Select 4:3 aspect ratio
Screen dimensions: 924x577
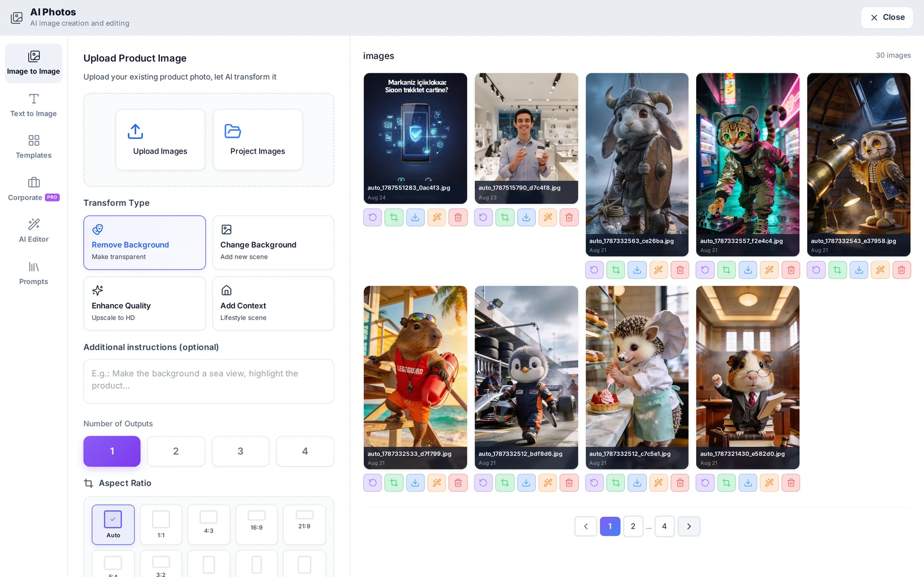[x=209, y=525]
